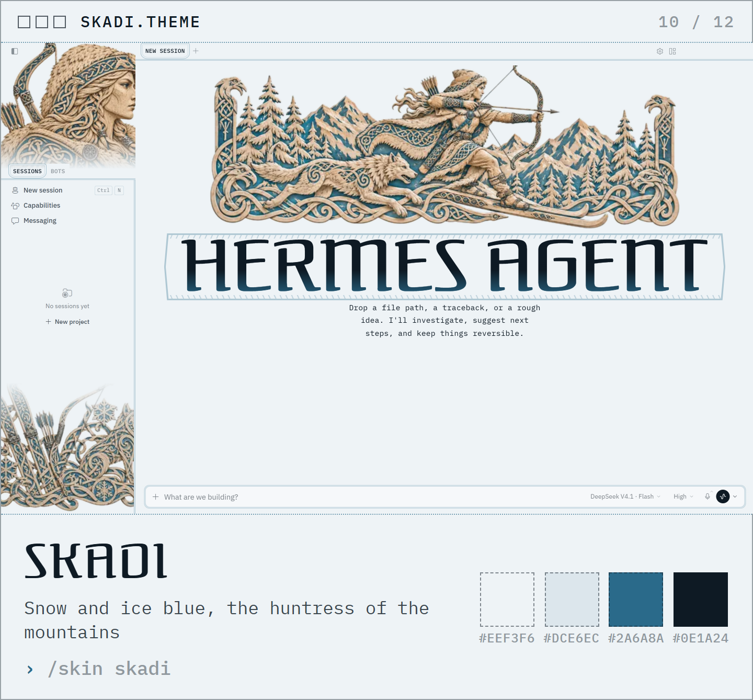Click the "/skin skadi" command text
Image resolution: width=753 pixels, height=700 pixels.
pyautogui.click(x=109, y=669)
